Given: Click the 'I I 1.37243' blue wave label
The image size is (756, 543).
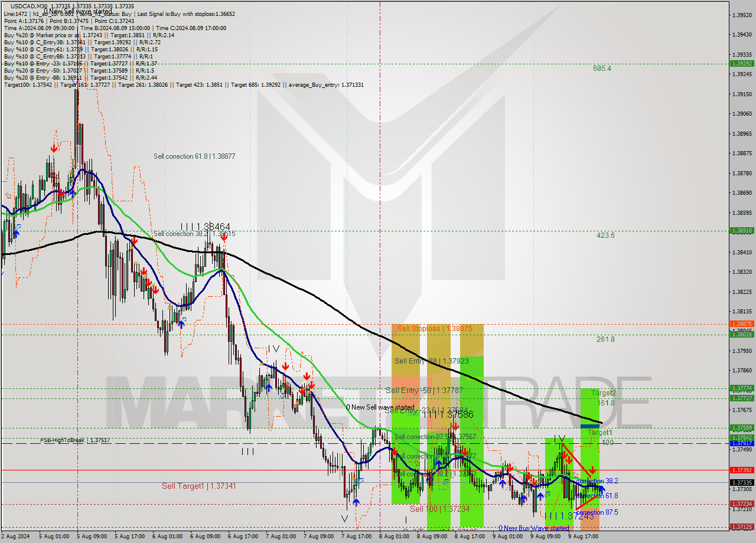Looking at the screenshot, I should [x=570, y=516].
